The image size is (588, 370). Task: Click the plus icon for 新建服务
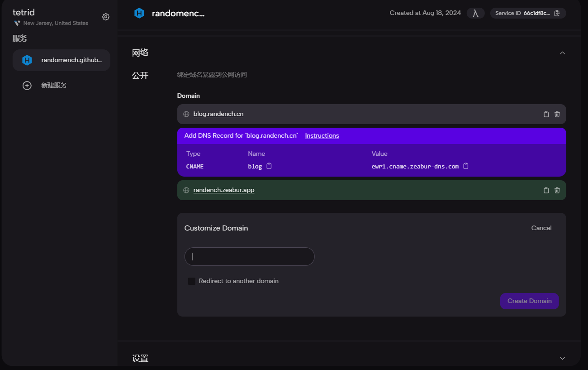(27, 86)
